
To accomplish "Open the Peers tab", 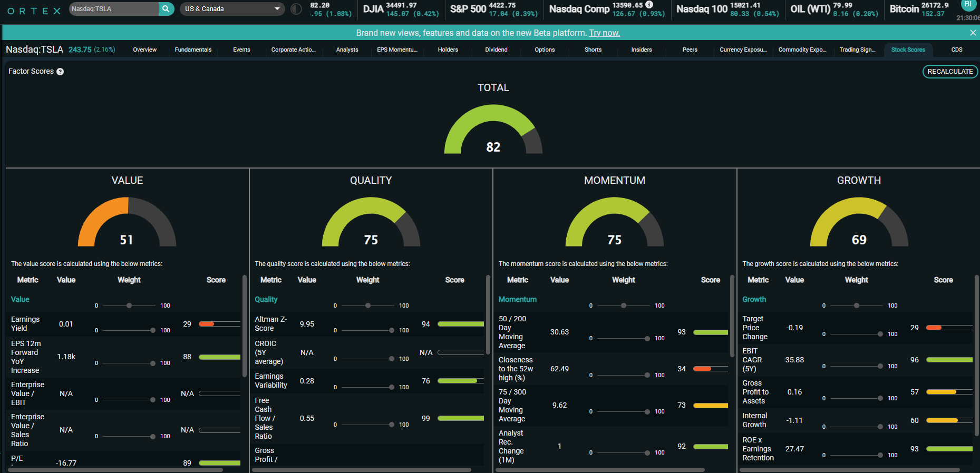I will point(690,50).
